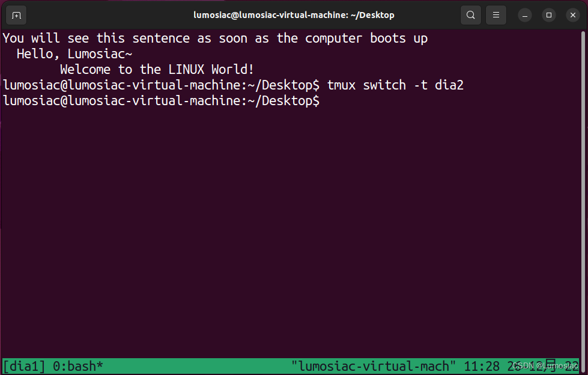Open a new terminal tab
Screen dimensions: 588x375
[x=17, y=15]
